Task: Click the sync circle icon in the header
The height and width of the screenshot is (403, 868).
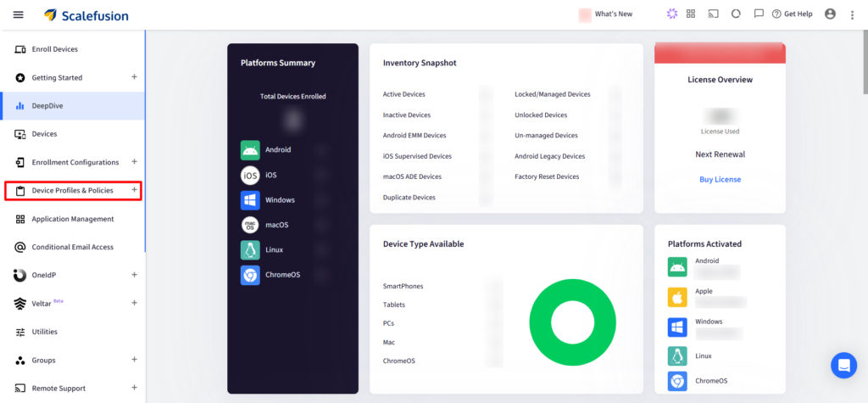Action: (736, 14)
